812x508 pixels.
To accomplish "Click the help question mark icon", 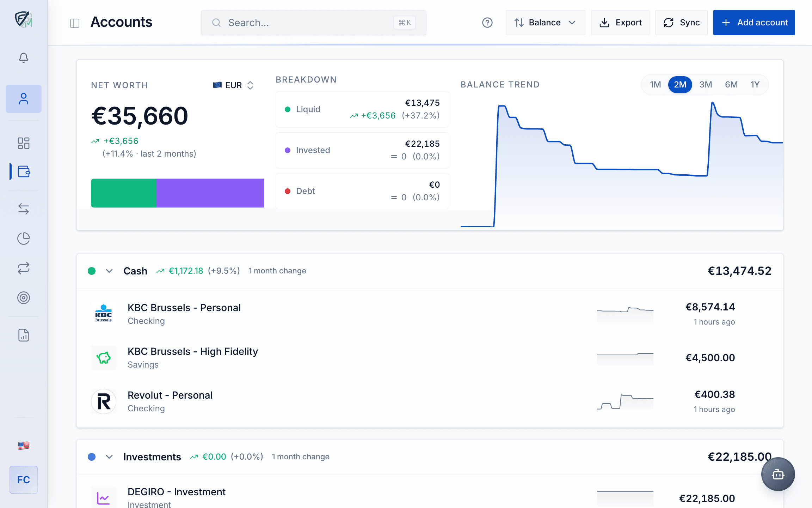I will [487, 23].
